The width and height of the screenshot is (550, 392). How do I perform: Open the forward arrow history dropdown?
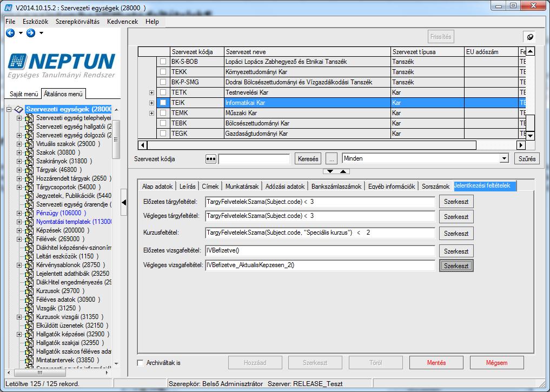[x=41, y=33]
